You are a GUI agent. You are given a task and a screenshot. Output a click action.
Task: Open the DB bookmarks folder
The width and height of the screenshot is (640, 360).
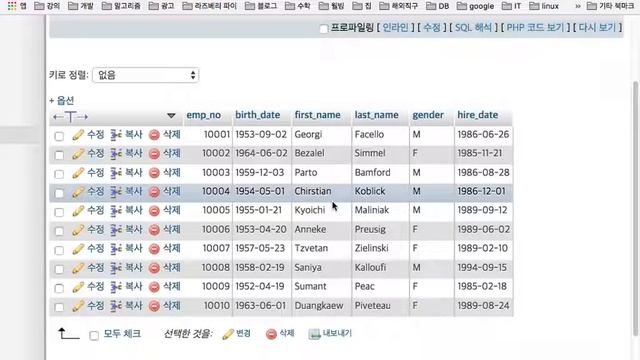(x=438, y=6)
